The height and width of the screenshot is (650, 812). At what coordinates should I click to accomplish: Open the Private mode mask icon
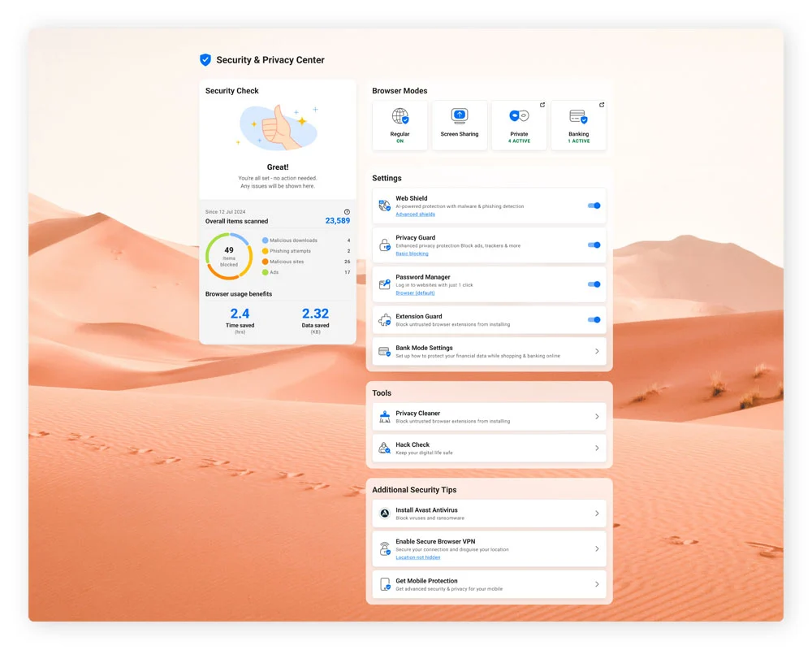[x=518, y=115]
